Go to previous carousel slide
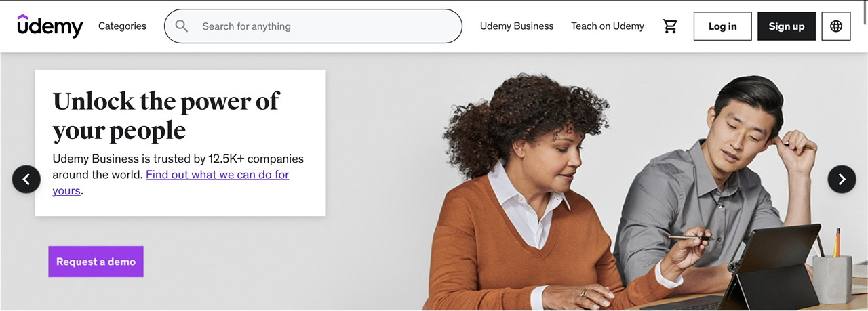This screenshot has width=868, height=311. pos(26,179)
